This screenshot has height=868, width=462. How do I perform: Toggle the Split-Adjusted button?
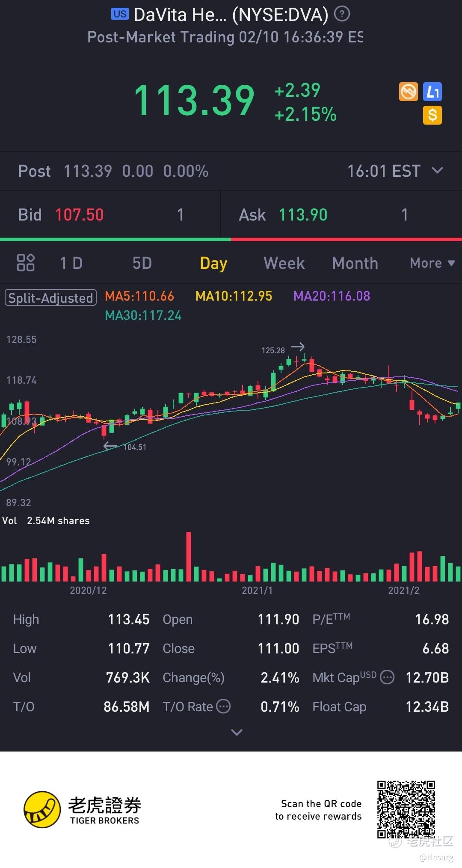point(50,298)
